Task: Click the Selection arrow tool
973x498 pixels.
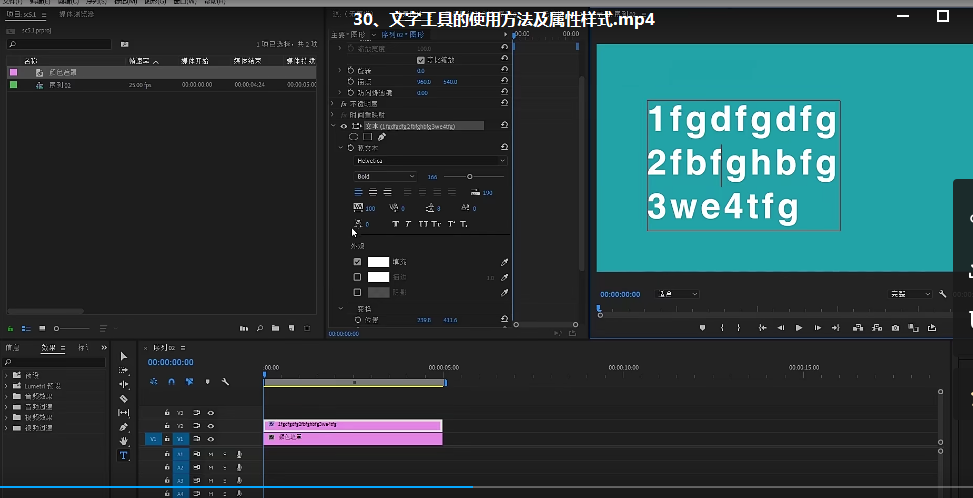Action: click(x=124, y=356)
